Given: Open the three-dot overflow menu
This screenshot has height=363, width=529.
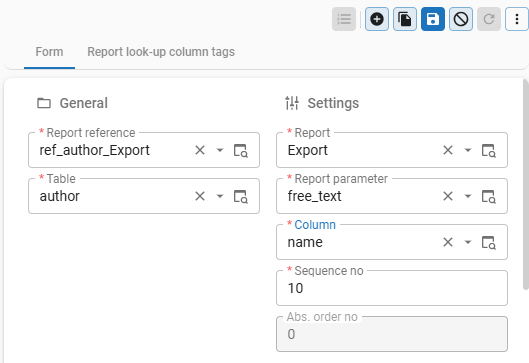Looking at the screenshot, I should [x=517, y=19].
